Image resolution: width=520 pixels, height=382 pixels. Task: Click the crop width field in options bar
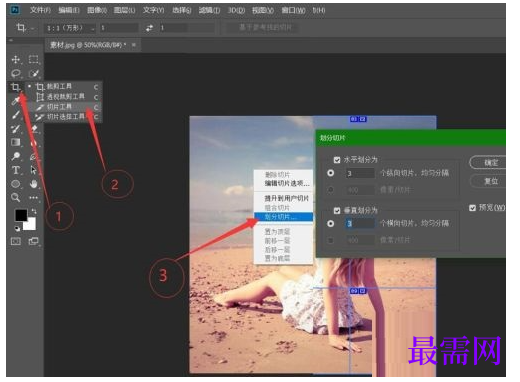(x=119, y=28)
